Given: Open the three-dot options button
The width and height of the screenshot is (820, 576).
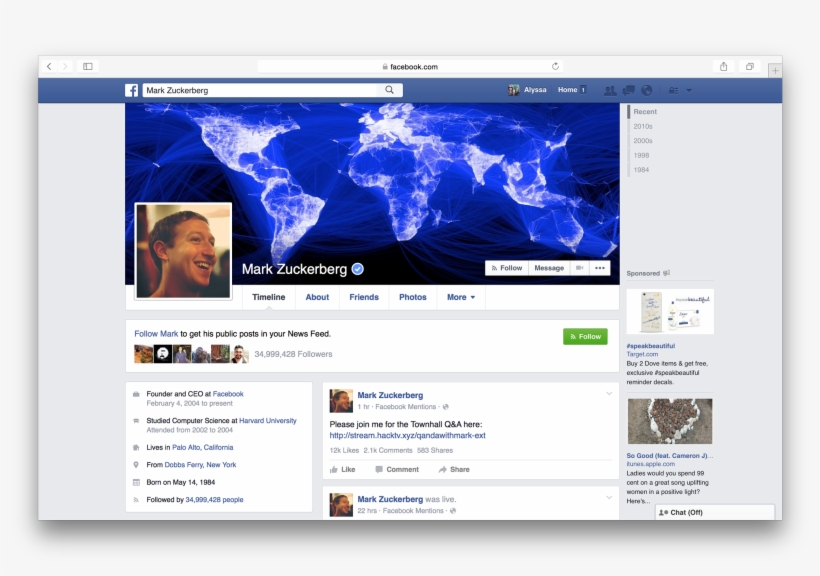Looking at the screenshot, I should 600,268.
